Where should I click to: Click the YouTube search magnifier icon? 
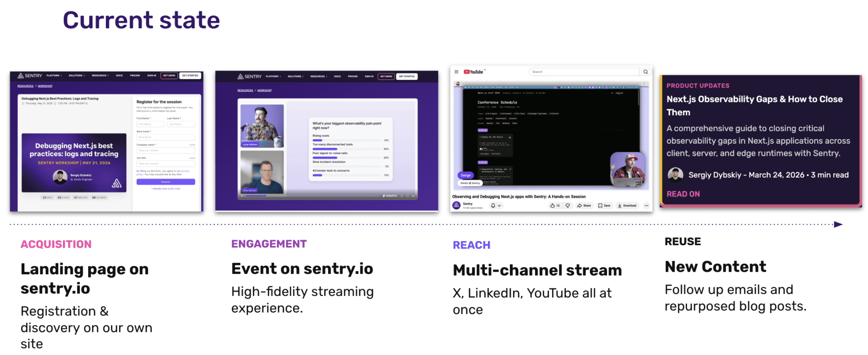[x=645, y=72]
